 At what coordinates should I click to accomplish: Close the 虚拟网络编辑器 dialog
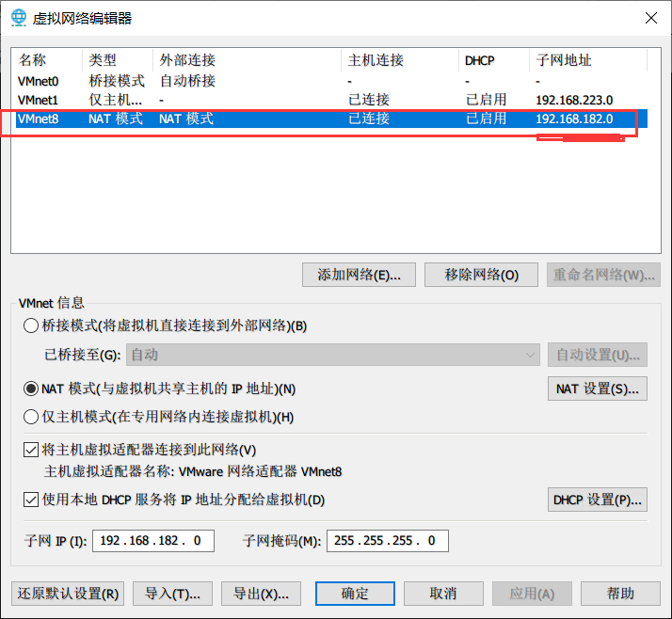point(651,18)
